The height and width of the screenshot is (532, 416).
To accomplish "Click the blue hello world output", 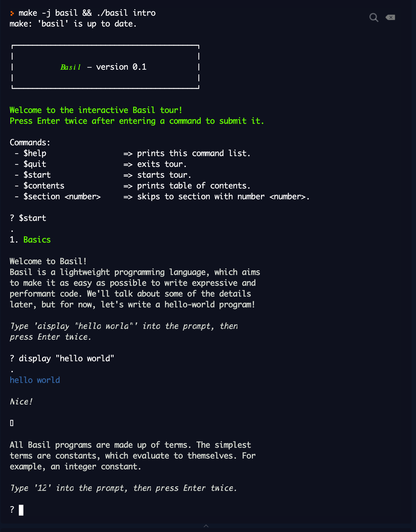I will (x=35, y=380).
